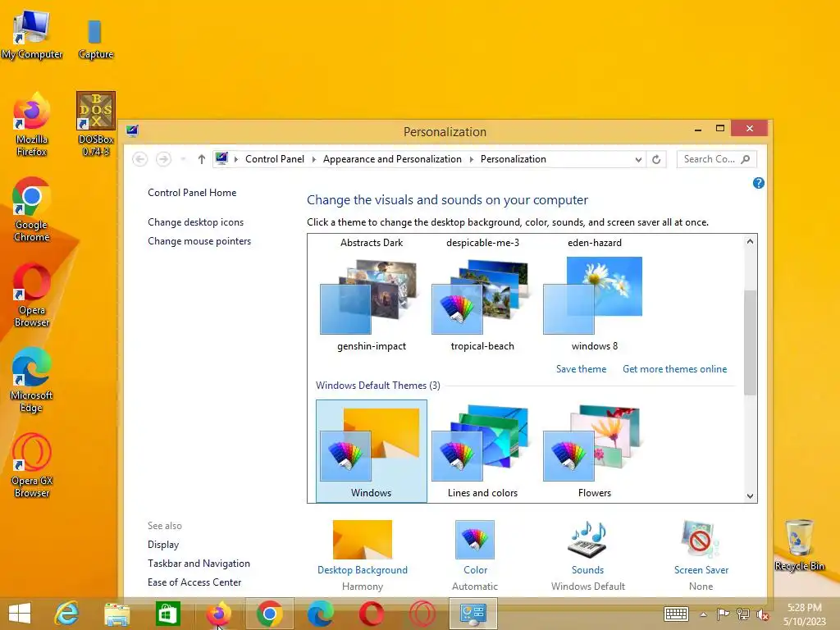
Task: Open File Explorer from the taskbar
Action: 116,614
